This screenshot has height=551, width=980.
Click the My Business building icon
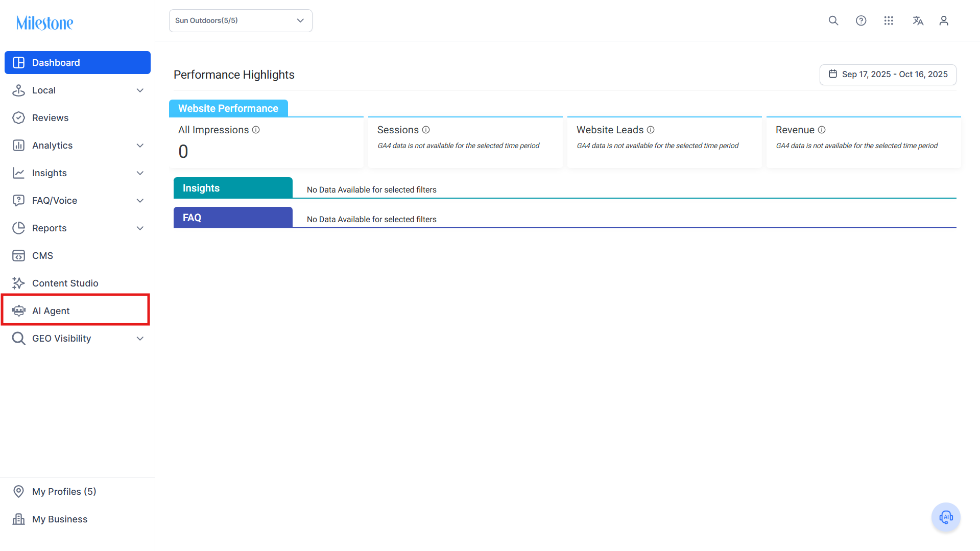coord(19,519)
